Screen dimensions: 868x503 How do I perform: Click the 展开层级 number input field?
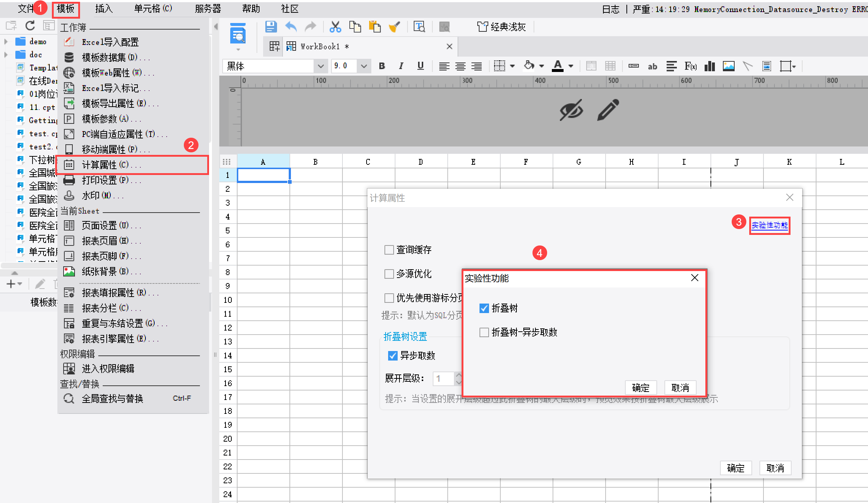click(443, 378)
